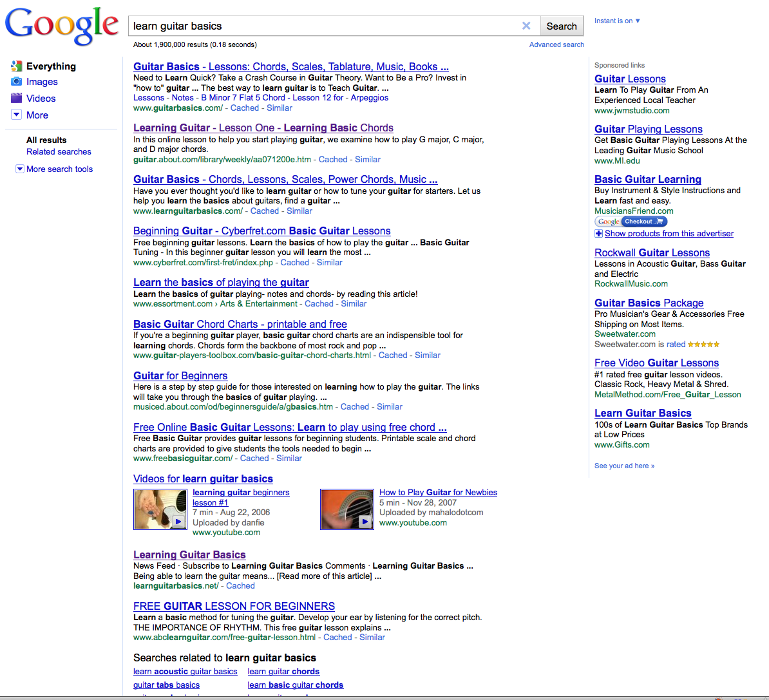
Task: Open Free Video Guitar Lessons ad
Action: tap(657, 363)
